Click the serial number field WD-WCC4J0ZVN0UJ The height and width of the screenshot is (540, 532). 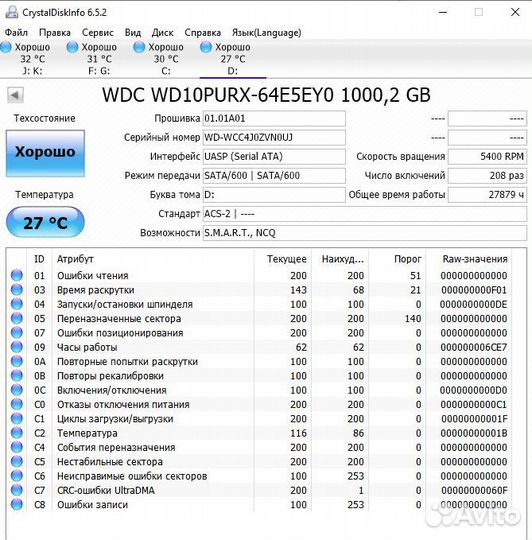click(274, 137)
